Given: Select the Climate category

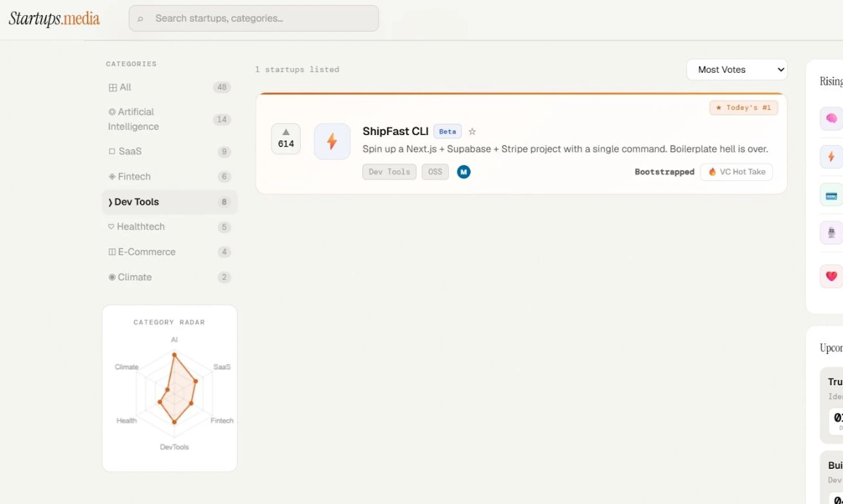Looking at the screenshot, I should [x=169, y=277].
